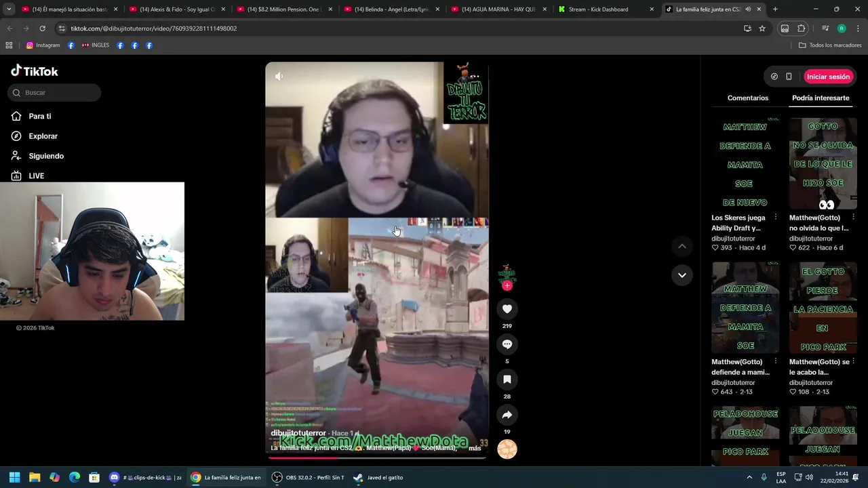Open Steam 'Javed el gatito' taskbar item

click(x=379, y=477)
